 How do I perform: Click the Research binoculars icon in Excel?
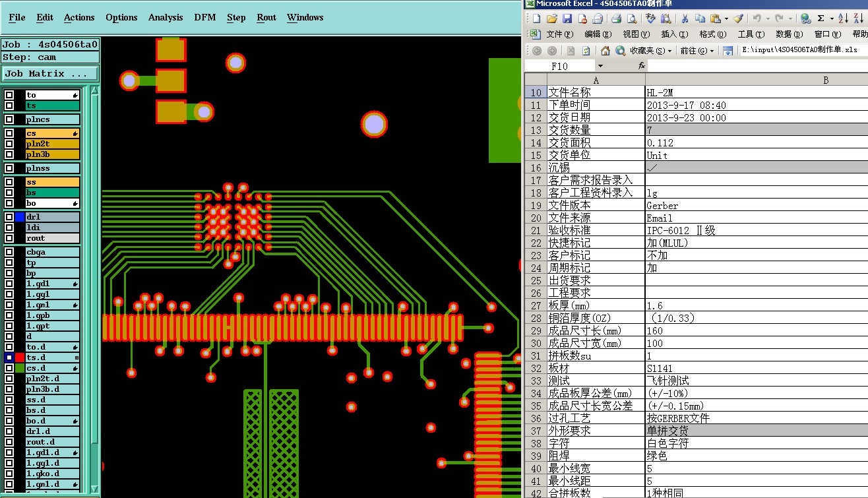pos(666,18)
